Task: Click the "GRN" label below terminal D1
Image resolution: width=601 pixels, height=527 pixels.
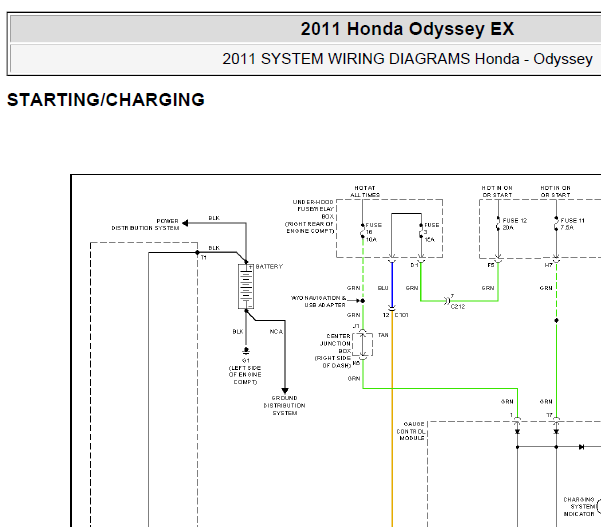Action: click(x=412, y=288)
